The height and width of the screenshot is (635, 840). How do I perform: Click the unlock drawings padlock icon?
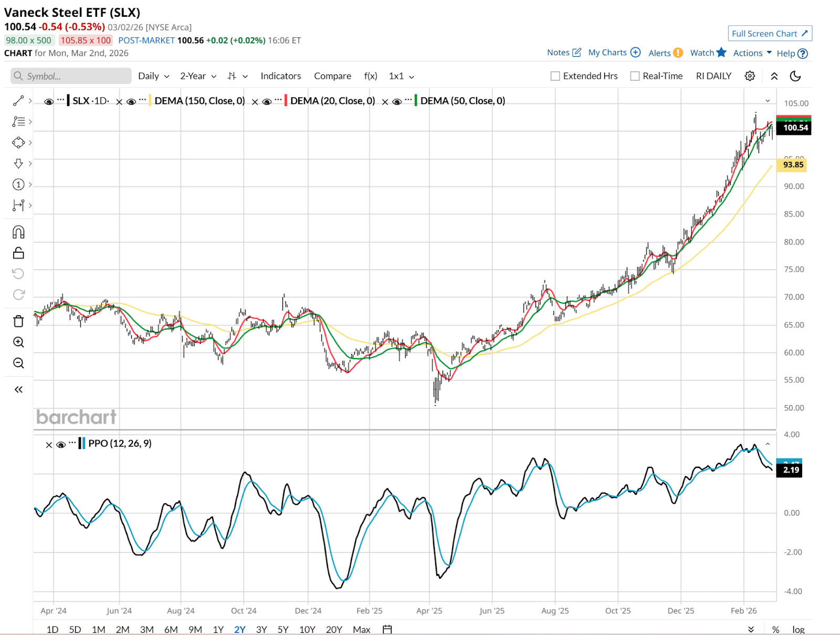18,253
